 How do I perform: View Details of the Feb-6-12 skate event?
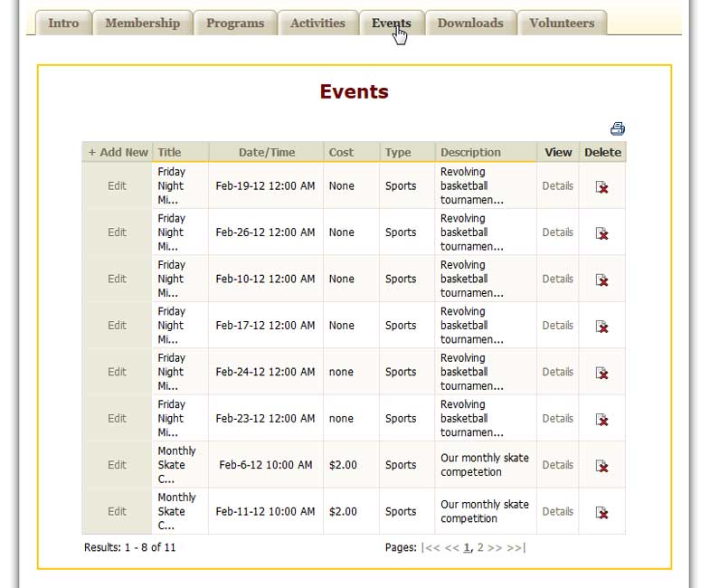pos(557,465)
